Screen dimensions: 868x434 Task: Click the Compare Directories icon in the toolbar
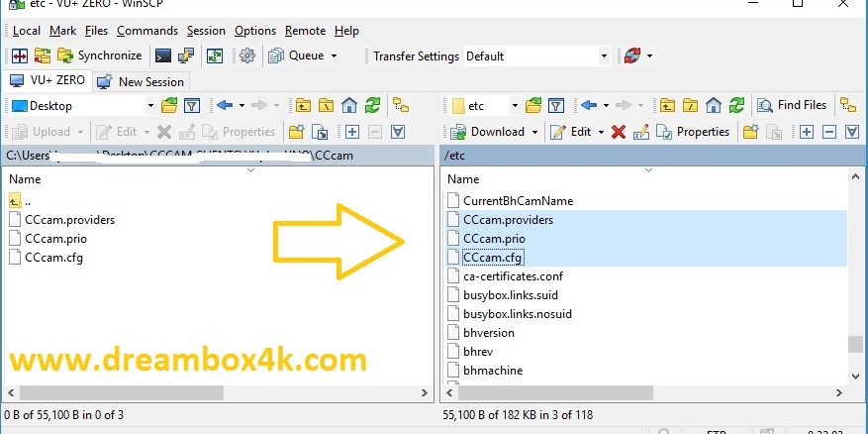coord(20,55)
